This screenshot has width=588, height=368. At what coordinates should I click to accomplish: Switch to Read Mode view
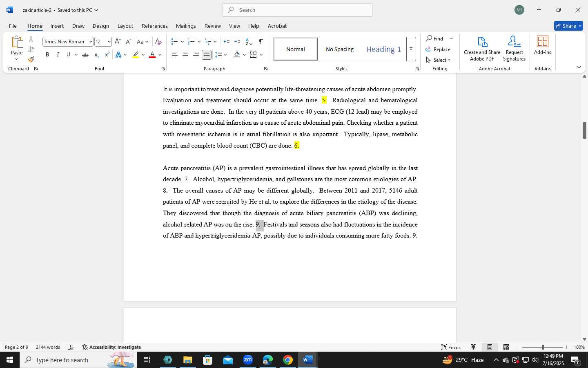(473, 347)
